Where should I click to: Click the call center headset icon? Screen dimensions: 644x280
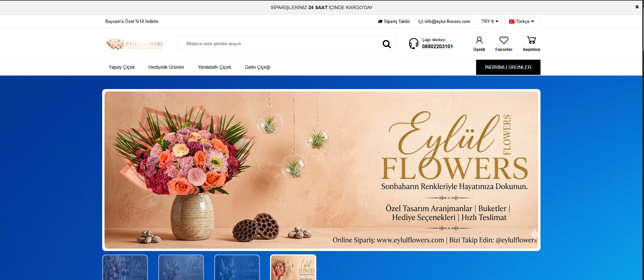[x=413, y=44]
